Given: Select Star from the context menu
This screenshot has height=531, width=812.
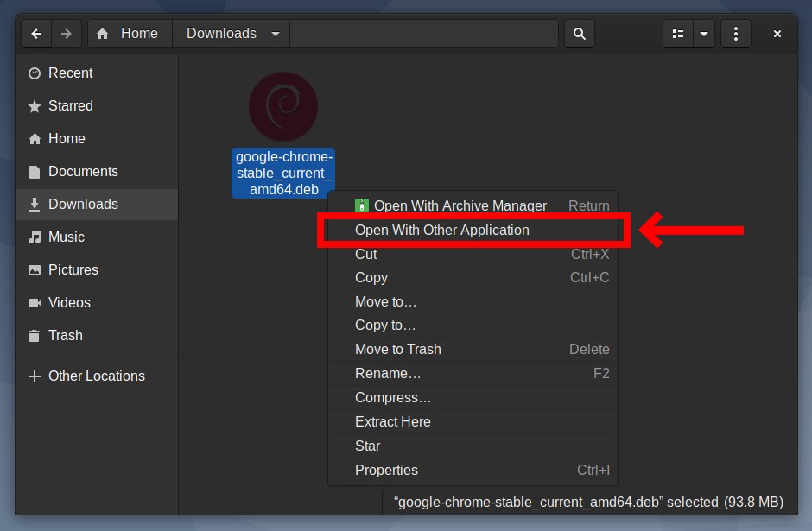Looking at the screenshot, I should click(x=473, y=446).
